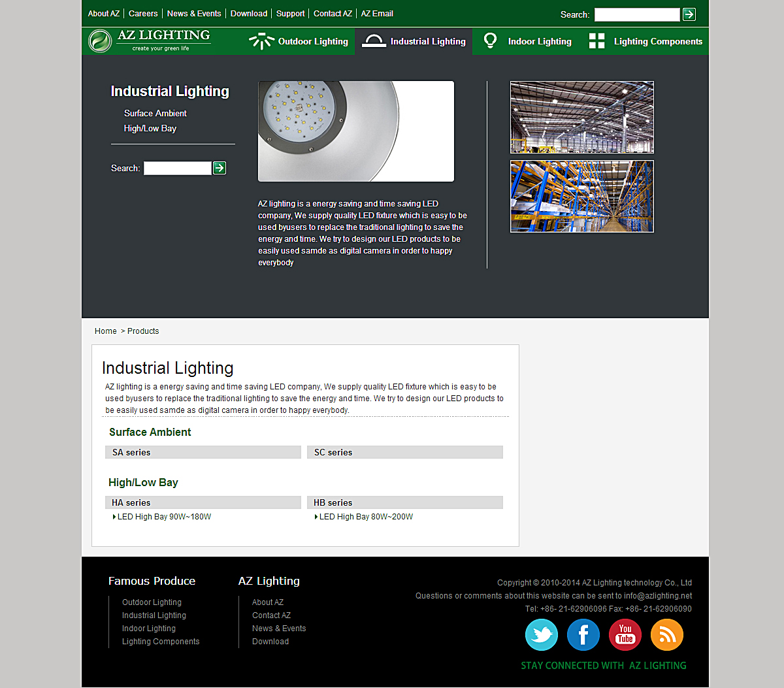This screenshot has height=688, width=784.
Task: Open AZ Email in top menu
Action: [377, 14]
